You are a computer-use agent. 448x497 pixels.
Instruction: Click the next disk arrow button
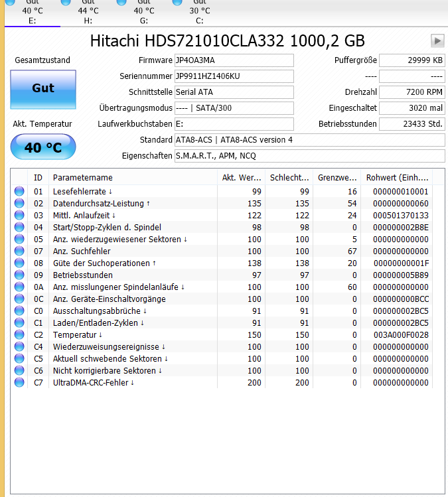437,41
